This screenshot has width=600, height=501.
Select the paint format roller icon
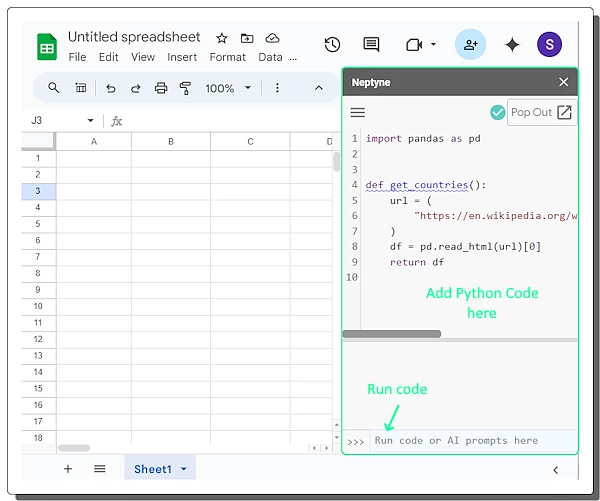tap(185, 88)
